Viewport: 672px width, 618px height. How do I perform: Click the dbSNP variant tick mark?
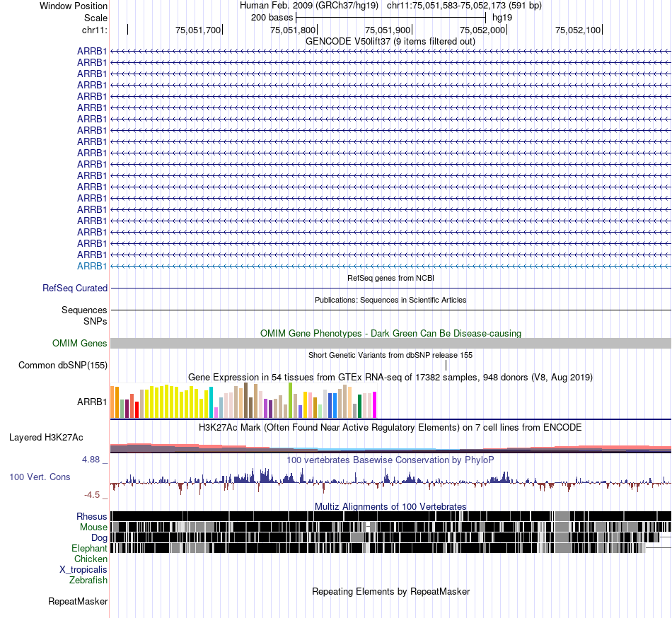click(446, 366)
